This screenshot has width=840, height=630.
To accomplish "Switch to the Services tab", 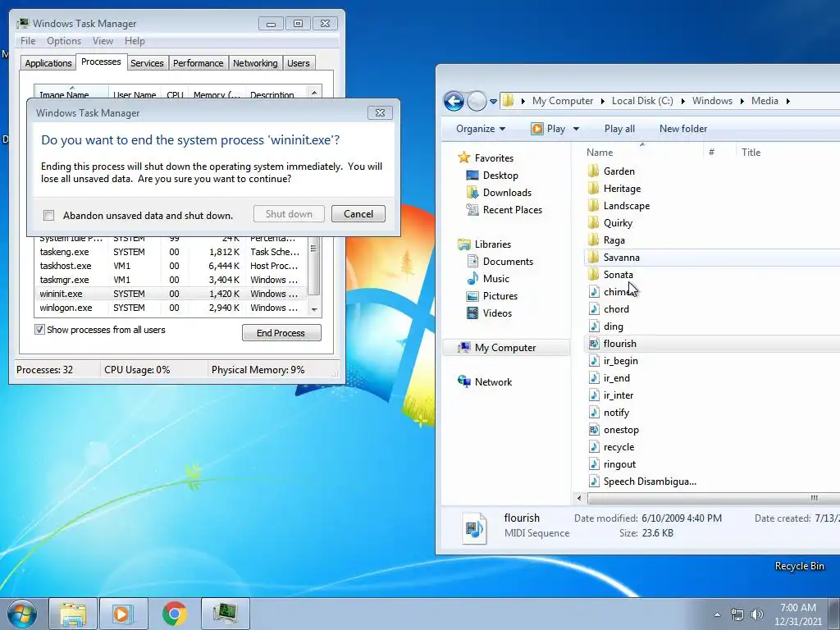I will [147, 63].
